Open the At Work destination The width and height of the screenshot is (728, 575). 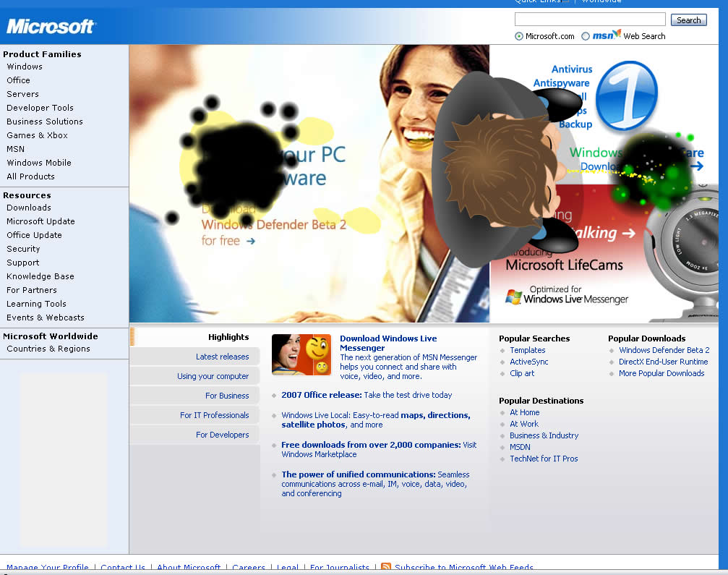(x=524, y=424)
